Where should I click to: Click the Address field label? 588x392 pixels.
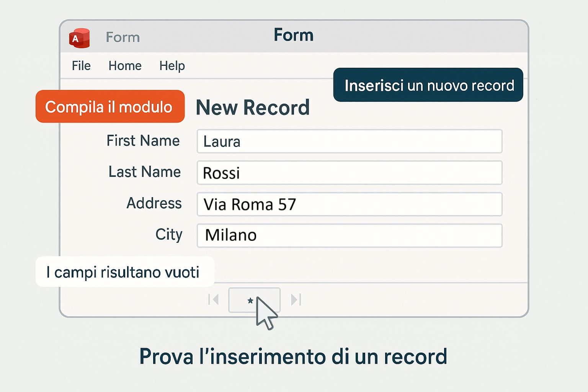click(154, 203)
